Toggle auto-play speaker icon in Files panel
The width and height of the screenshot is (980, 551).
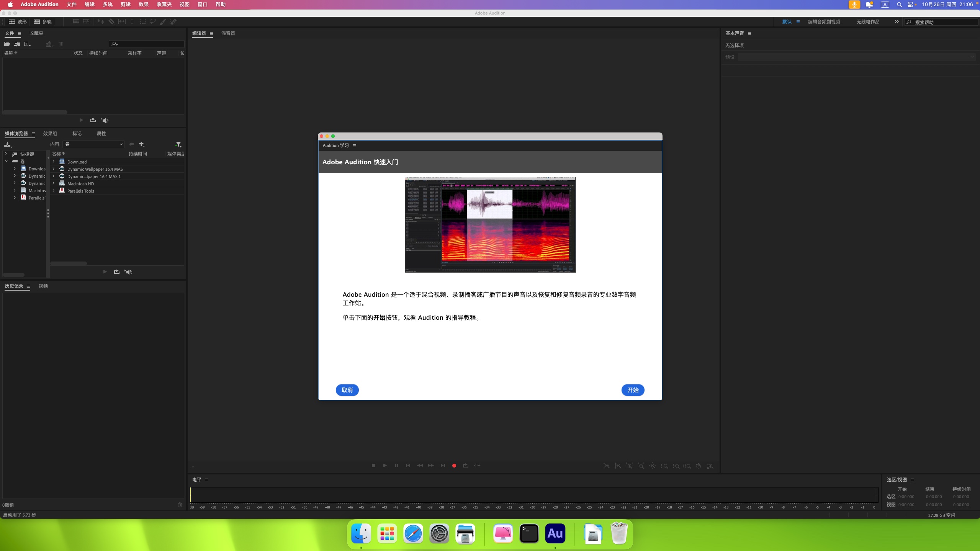coord(105,120)
